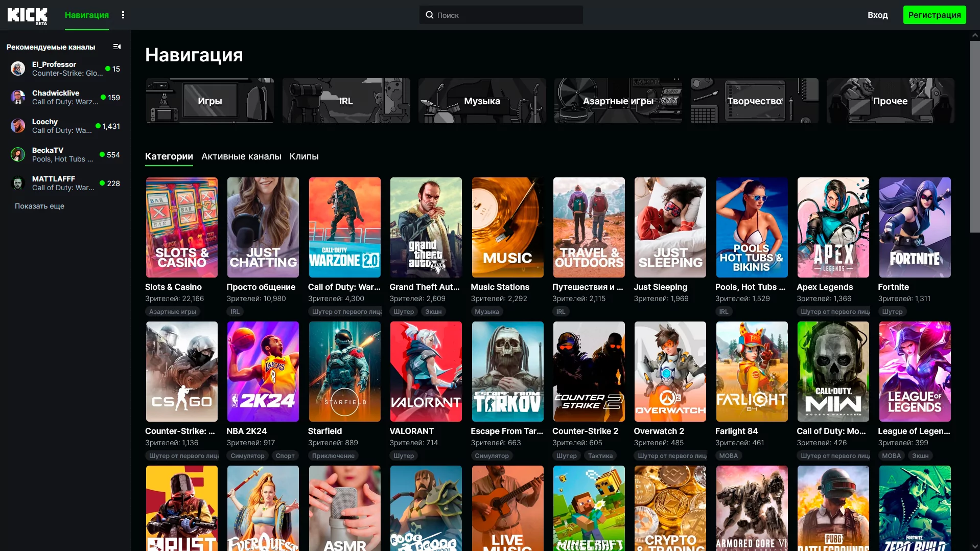980x551 pixels.
Task: Open Overwatch 2 category thumbnail
Action: [x=670, y=372]
